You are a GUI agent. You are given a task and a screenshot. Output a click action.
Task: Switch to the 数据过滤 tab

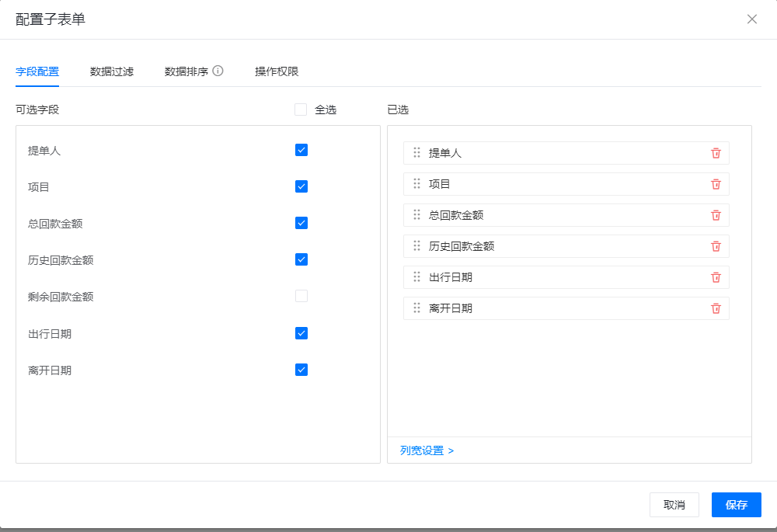point(112,71)
